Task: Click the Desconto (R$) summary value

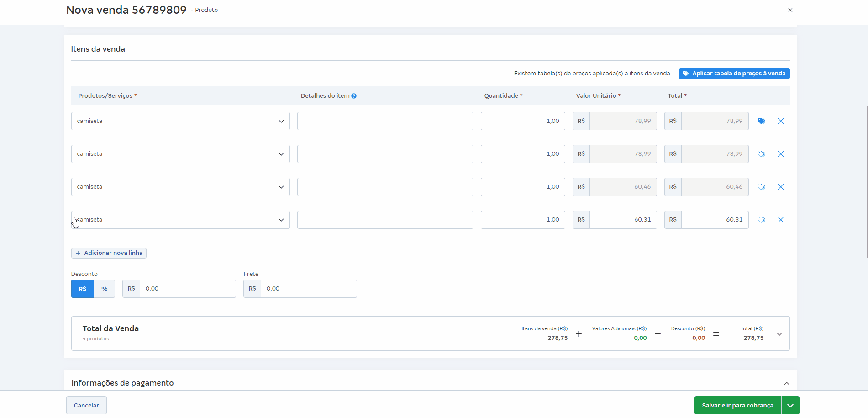Action: (x=699, y=338)
